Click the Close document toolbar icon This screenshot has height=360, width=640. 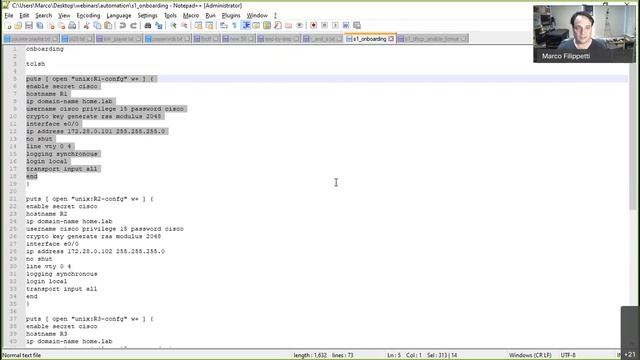tap(51, 26)
